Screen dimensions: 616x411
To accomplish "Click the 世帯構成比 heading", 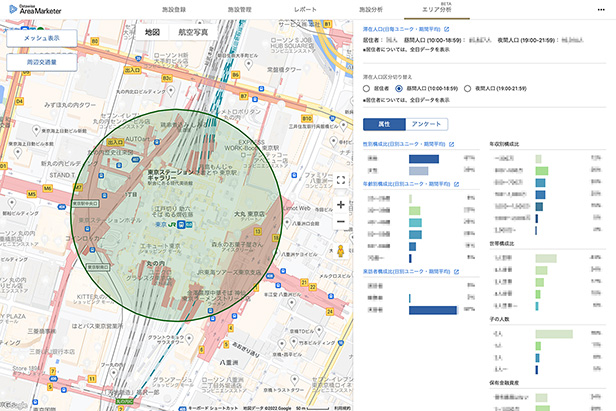I will (x=502, y=244).
